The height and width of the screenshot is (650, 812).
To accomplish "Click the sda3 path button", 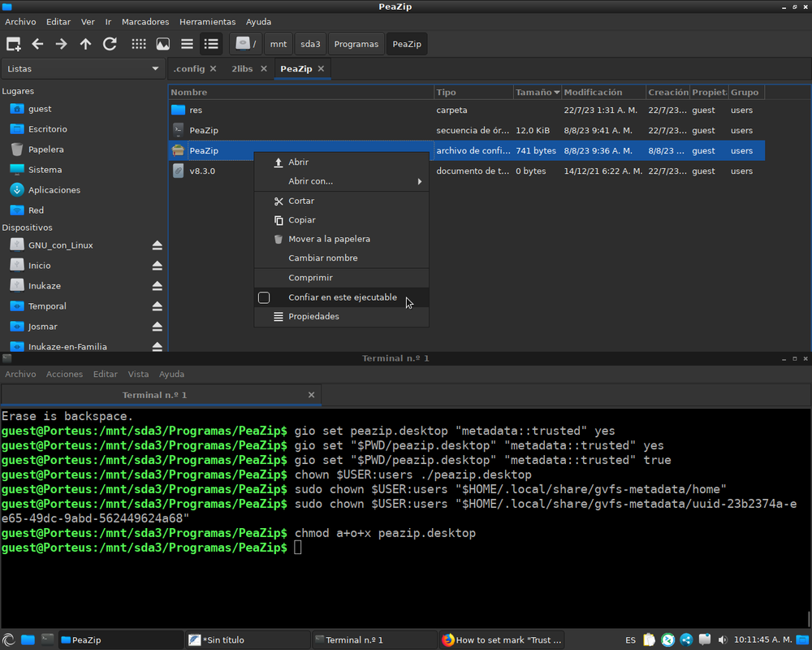I will pos(310,44).
